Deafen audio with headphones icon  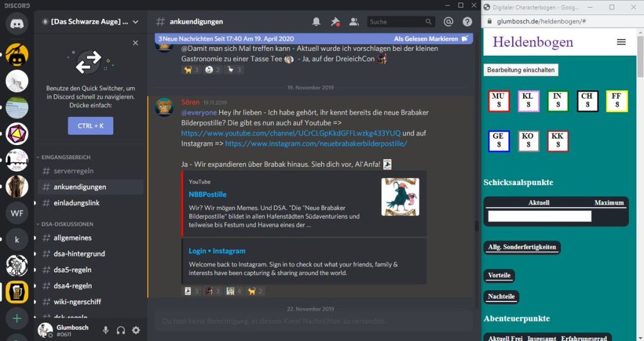pos(121,330)
